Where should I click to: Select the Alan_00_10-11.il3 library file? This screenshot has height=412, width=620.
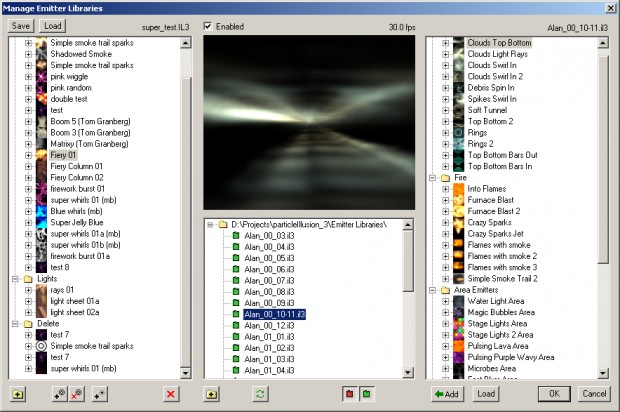[x=274, y=314]
